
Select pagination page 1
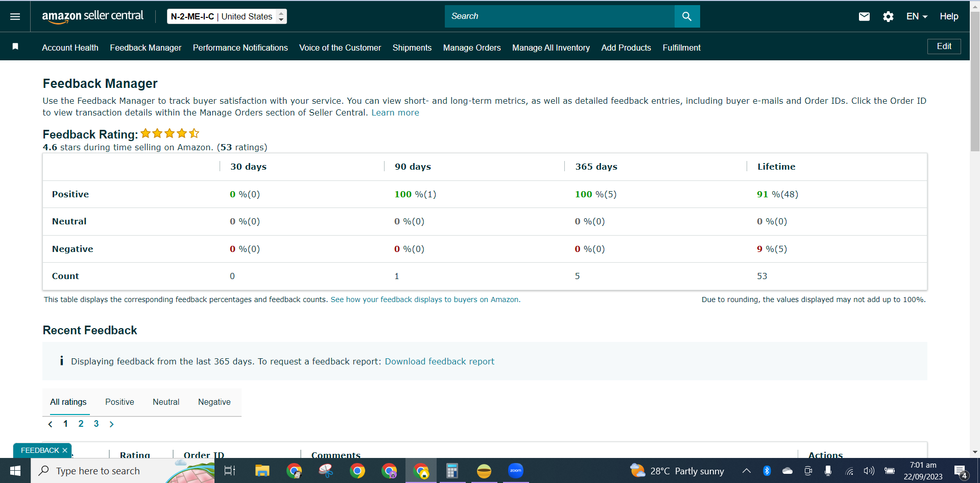(65, 424)
